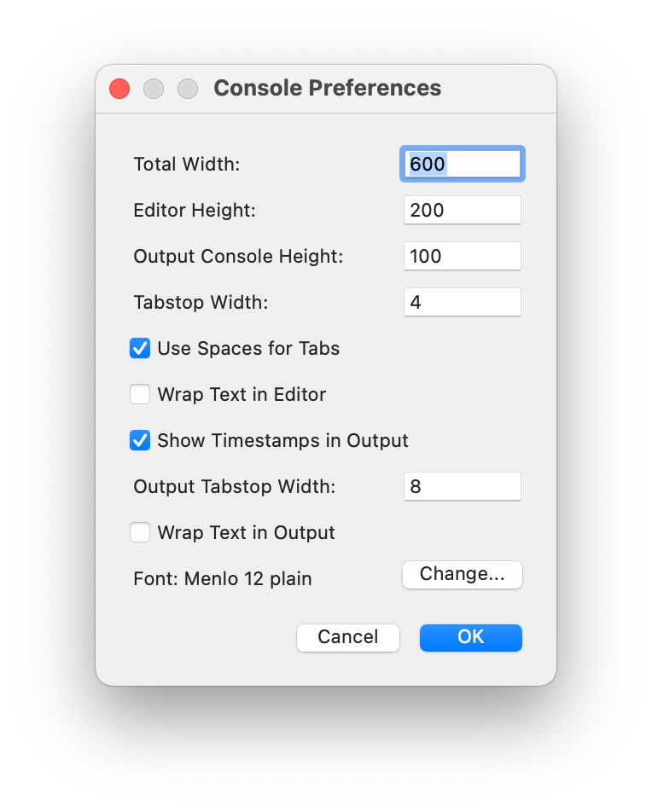Click the field containing the value 8
Screen dimensions: 652x812
click(x=462, y=486)
